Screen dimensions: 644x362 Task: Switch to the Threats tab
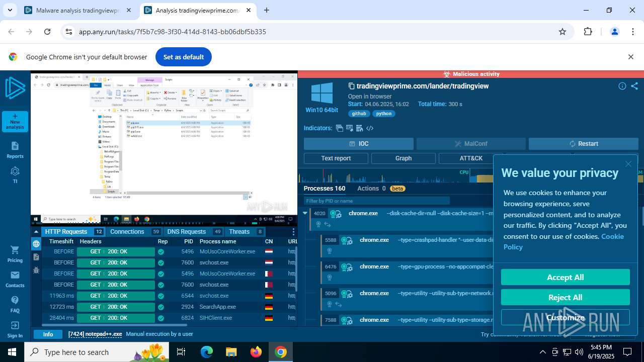[246, 232]
